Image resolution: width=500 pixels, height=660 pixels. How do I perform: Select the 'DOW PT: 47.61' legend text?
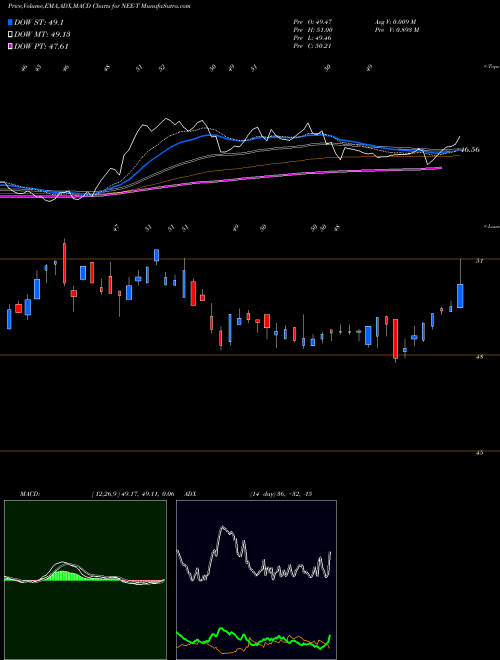(x=41, y=46)
